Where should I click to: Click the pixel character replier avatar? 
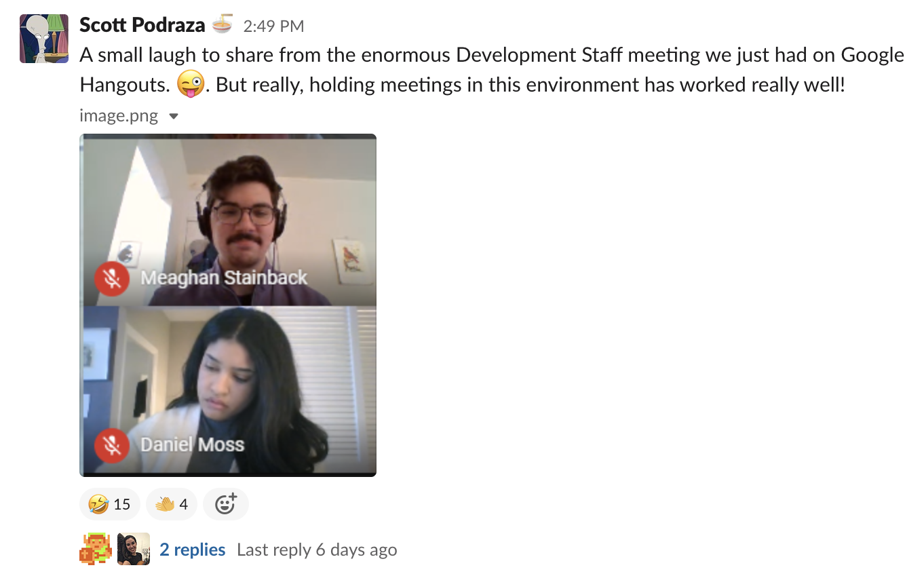(x=96, y=549)
